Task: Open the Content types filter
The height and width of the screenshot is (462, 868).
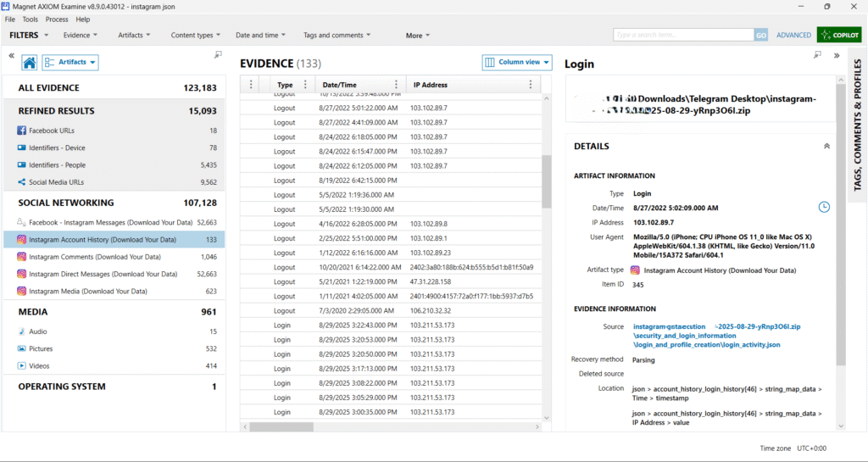Action: coord(196,35)
